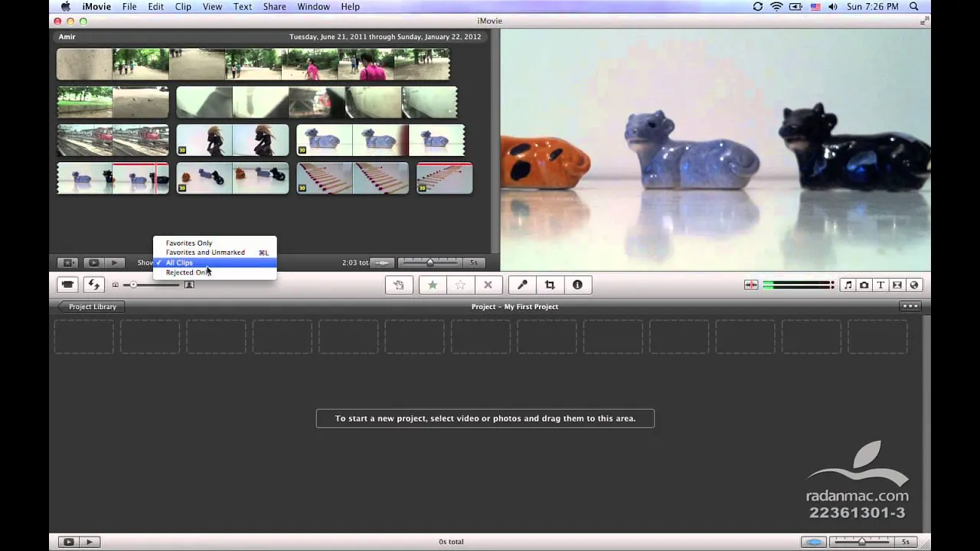Open the crop and rotate tool
Viewport: 980px width, 551px height.
(550, 285)
